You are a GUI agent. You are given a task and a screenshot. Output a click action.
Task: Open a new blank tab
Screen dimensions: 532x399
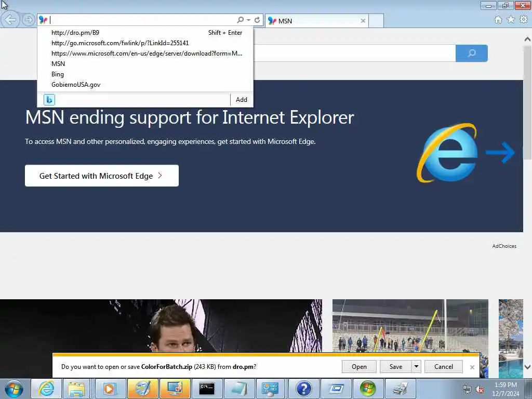coord(376,21)
